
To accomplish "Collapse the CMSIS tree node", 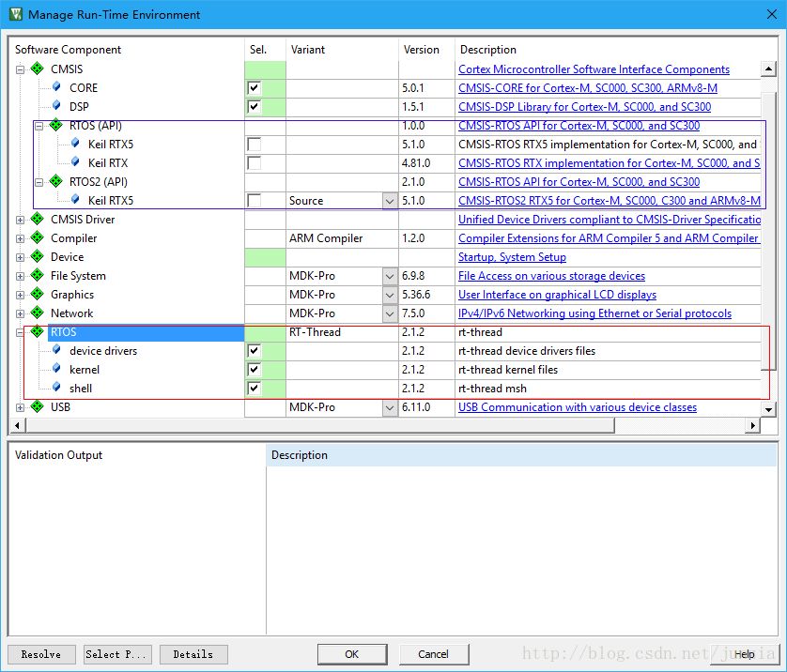I will click(x=20, y=69).
